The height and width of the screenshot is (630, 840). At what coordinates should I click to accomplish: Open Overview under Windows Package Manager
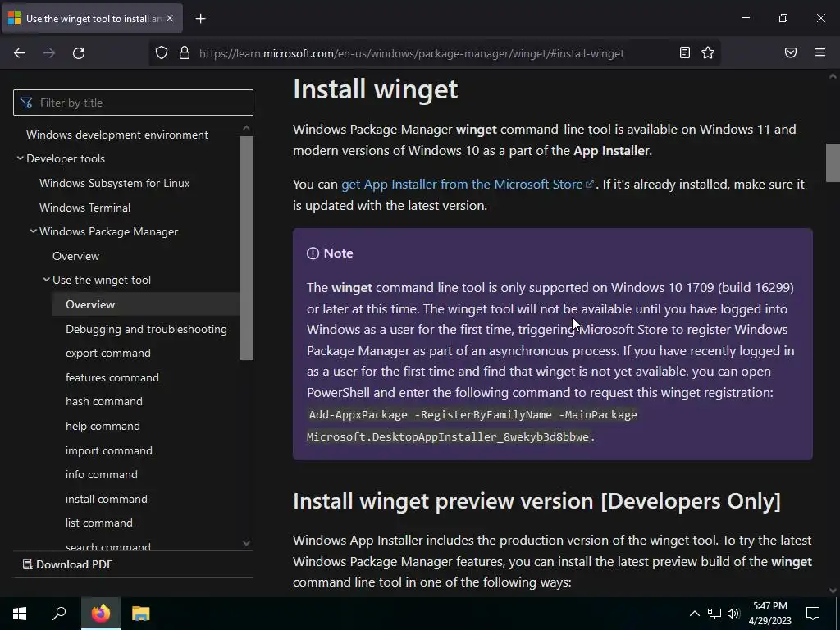coord(75,256)
